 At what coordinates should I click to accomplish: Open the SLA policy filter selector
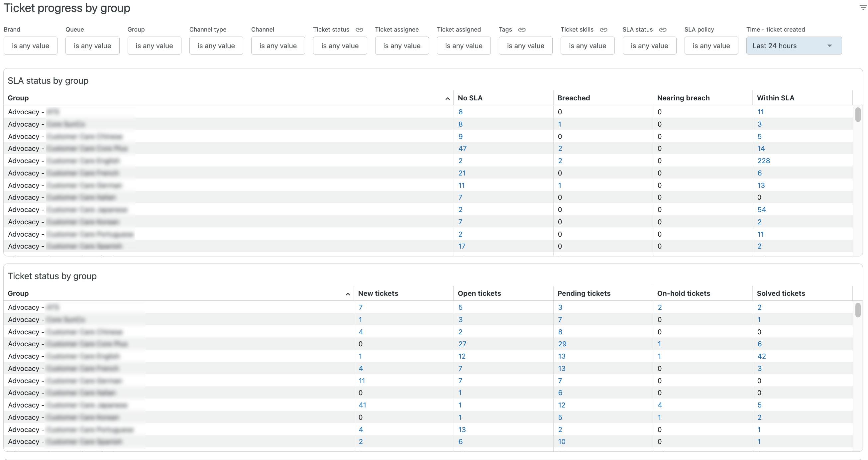(711, 46)
